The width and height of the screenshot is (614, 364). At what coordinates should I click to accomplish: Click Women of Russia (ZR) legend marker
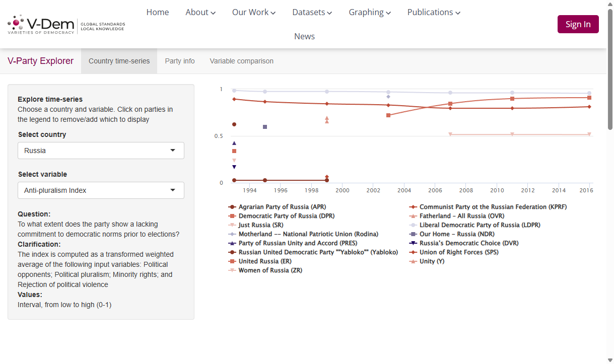232,270
